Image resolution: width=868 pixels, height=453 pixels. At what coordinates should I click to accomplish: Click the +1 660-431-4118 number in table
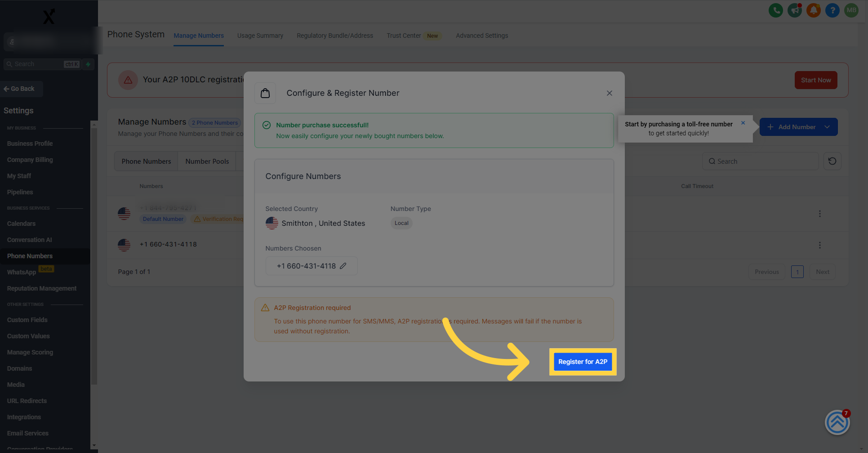(168, 244)
